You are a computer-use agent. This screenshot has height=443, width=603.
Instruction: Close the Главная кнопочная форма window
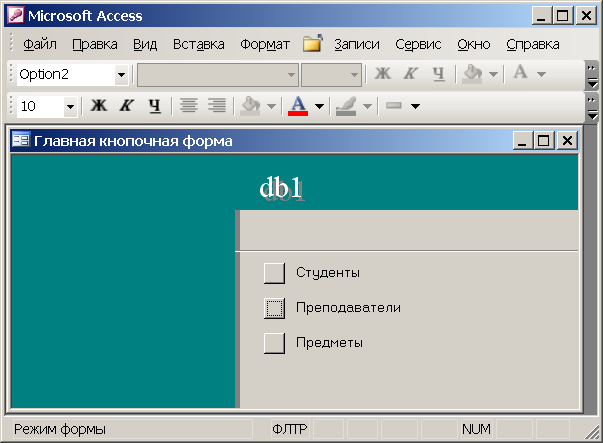567,140
